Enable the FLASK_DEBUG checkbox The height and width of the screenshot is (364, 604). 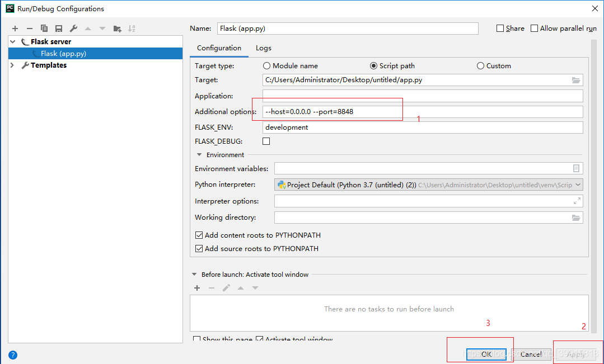point(266,141)
